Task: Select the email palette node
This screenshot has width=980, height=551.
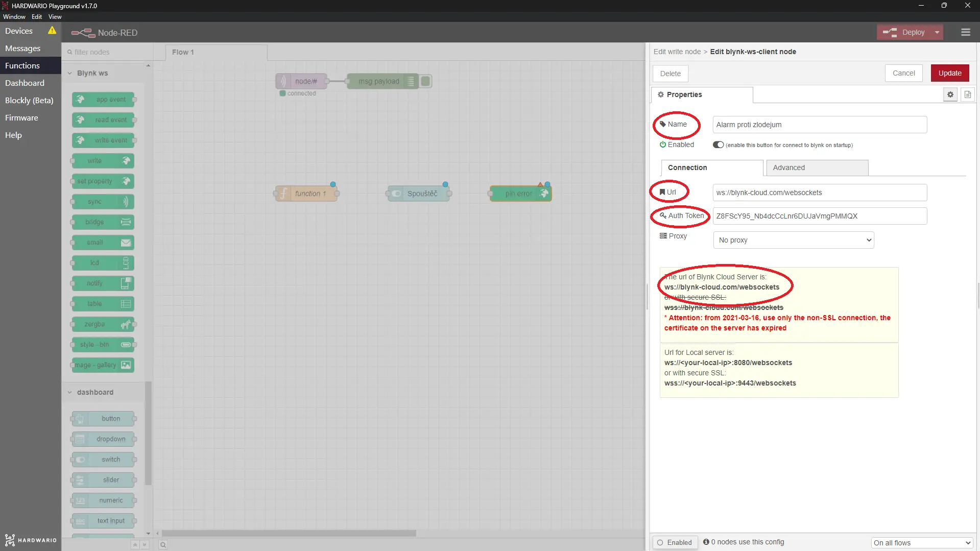Action: (104, 243)
